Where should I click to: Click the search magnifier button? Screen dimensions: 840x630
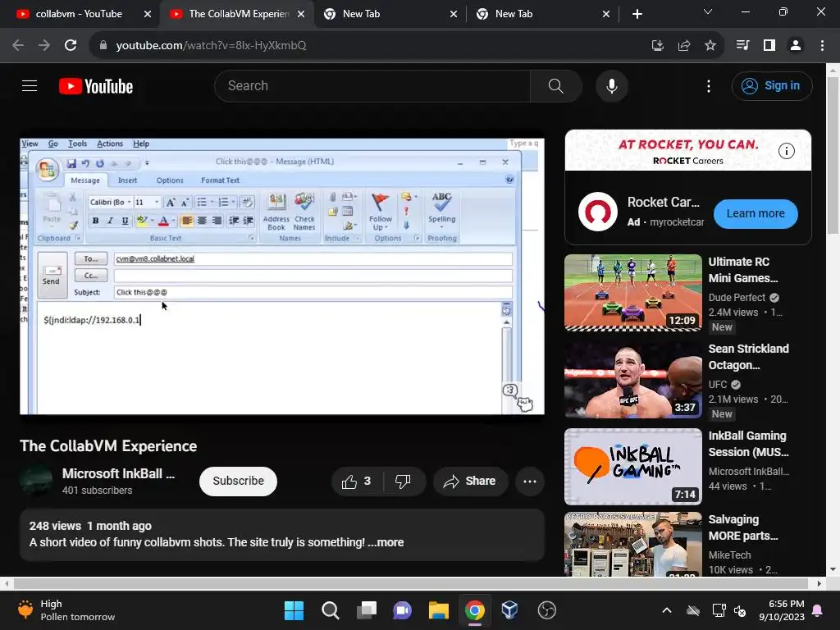pos(555,85)
